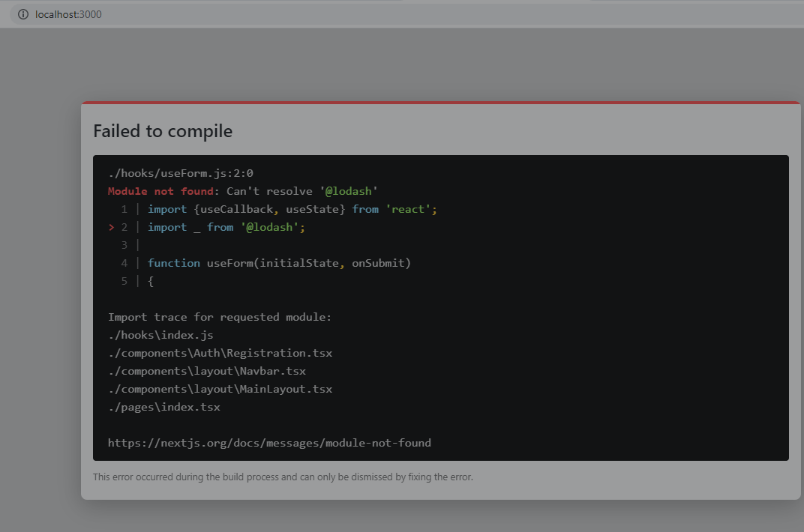This screenshot has height=532, width=804.
Task: Select the Navbar.tsx trace entry
Action: coord(207,371)
